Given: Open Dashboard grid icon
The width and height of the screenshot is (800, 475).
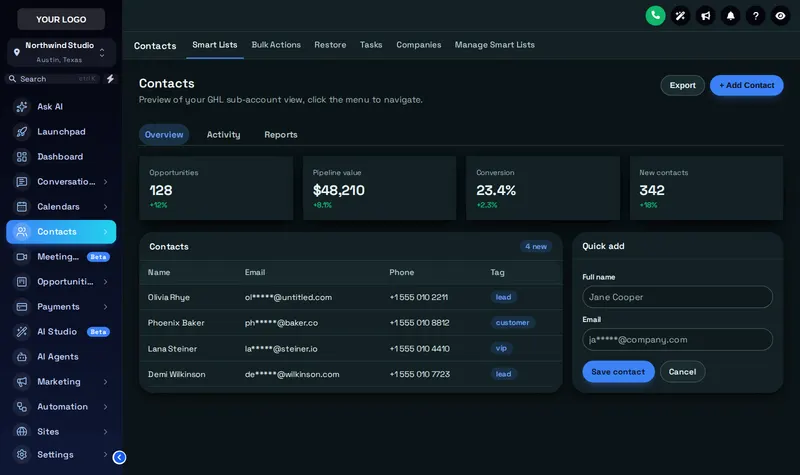Looking at the screenshot, I should 21,157.
